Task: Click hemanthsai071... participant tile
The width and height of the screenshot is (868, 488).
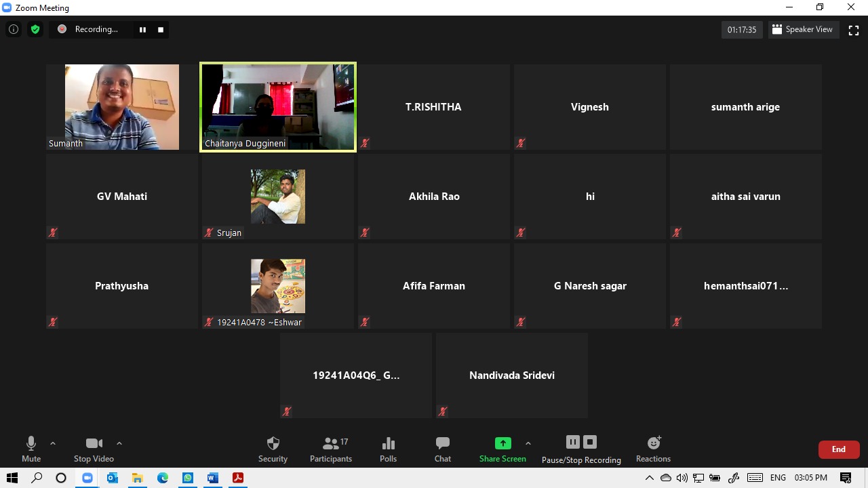Action: pyautogui.click(x=746, y=286)
